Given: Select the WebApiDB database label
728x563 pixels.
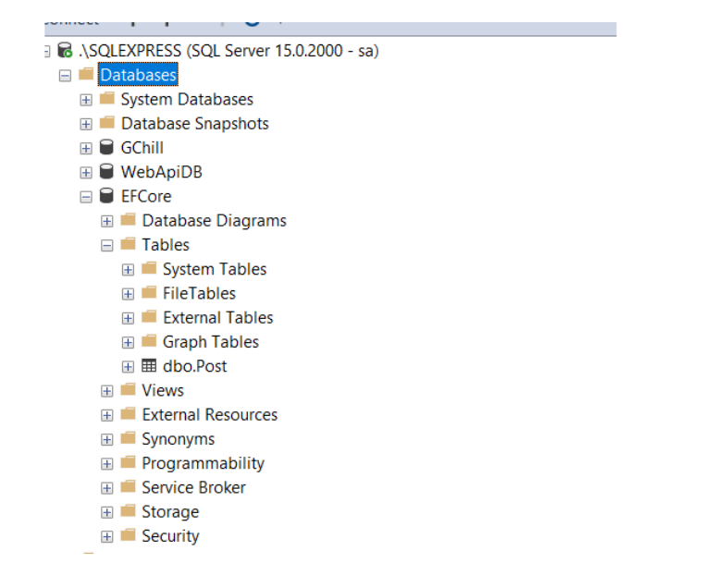Looking at the screenshot, I should pyautogui.click(x=162, y=172).
